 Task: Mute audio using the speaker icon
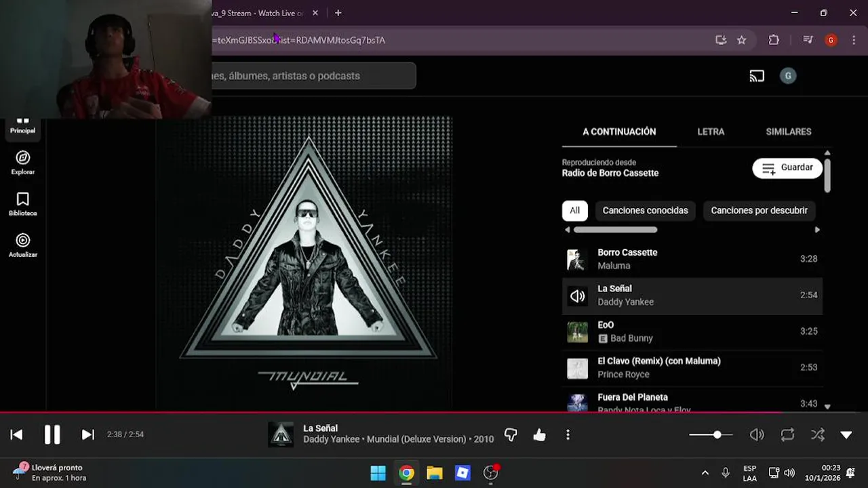point(757,435)
